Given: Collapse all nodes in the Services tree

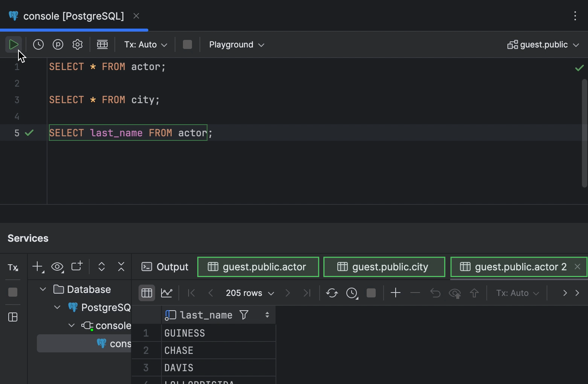Looking at the screenshot, I should (121, 267).
